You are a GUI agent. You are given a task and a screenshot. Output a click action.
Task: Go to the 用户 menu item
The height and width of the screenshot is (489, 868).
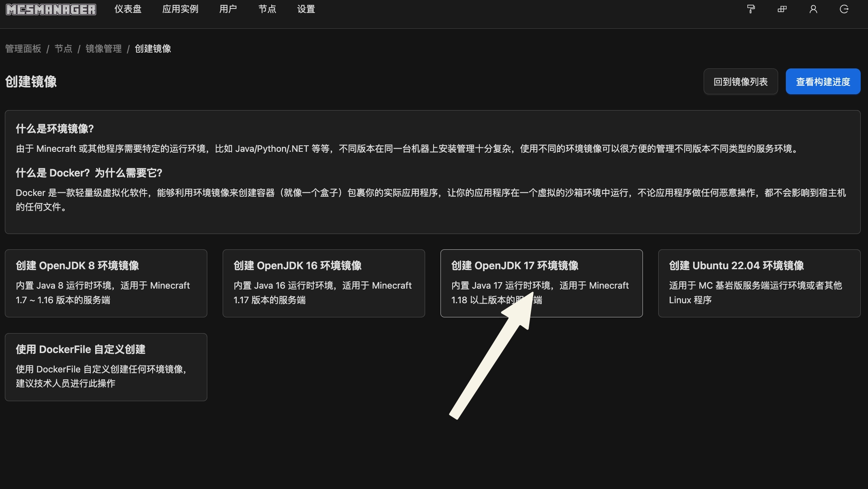coord(228,9)
